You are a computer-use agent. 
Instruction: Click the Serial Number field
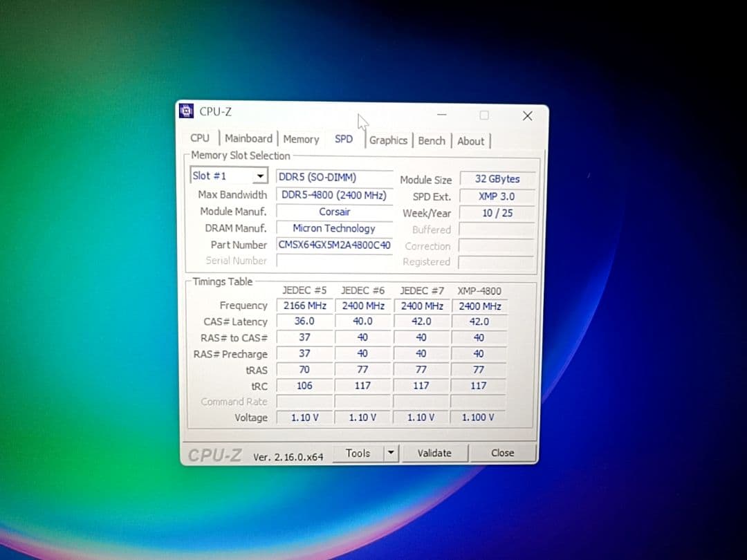(334, 261)
